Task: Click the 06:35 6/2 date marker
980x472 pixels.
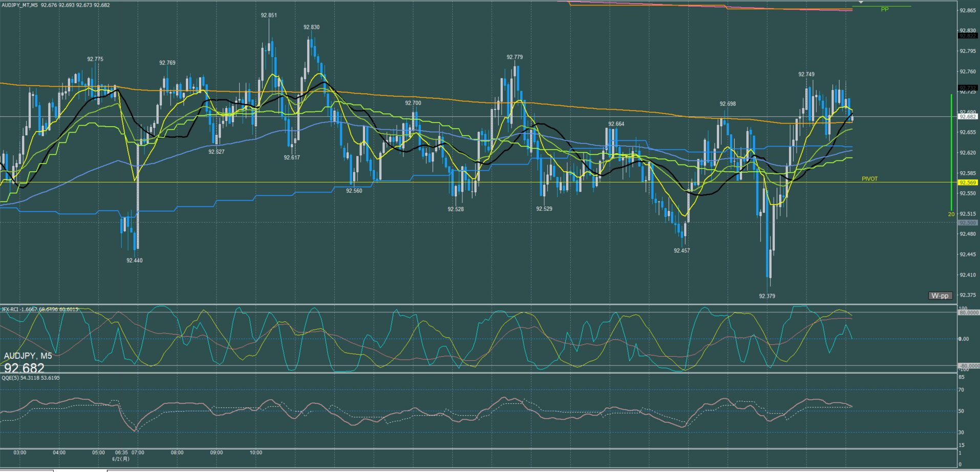Action: coord(121,456)
